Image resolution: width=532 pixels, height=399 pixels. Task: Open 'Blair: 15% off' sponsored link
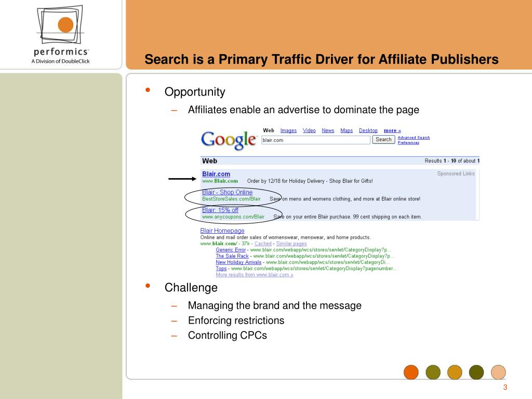(220, 210)
